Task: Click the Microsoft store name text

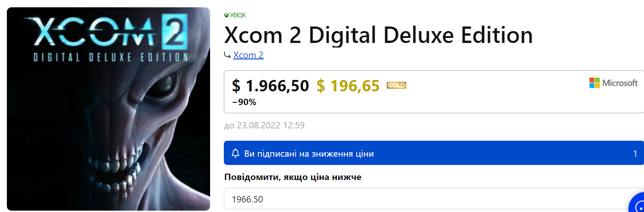Action: [619, 83]
